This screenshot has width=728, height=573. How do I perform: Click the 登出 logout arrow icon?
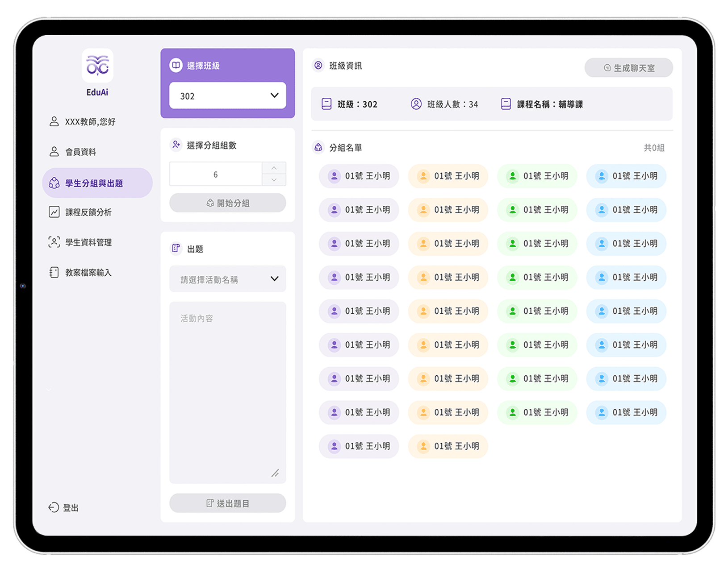54,507
